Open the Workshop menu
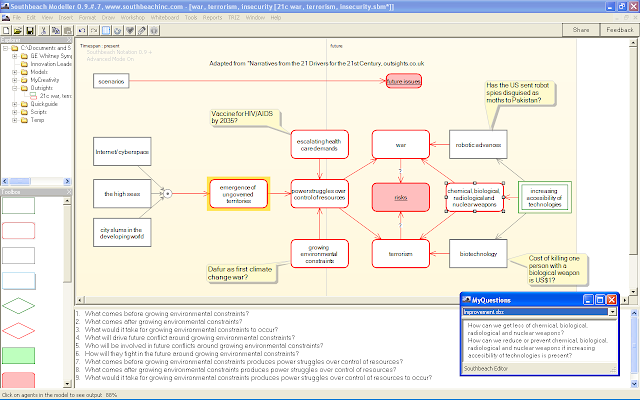 pos(133,18)
